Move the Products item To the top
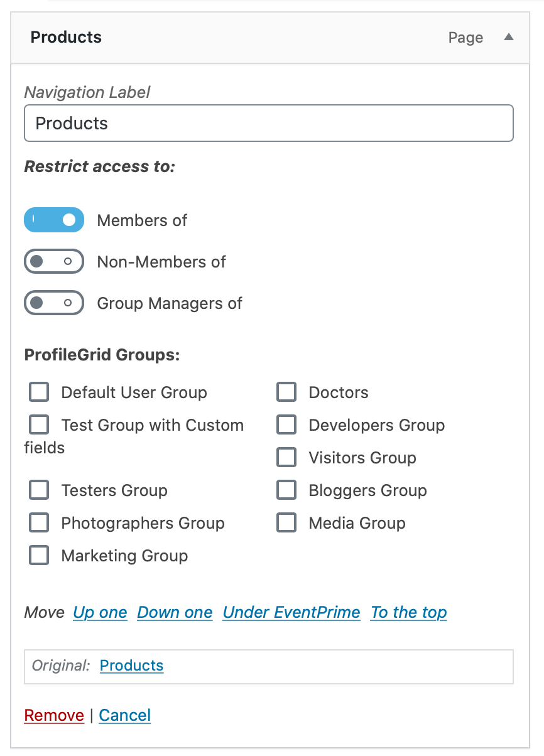Screen dimensions: 544x756 408,612
